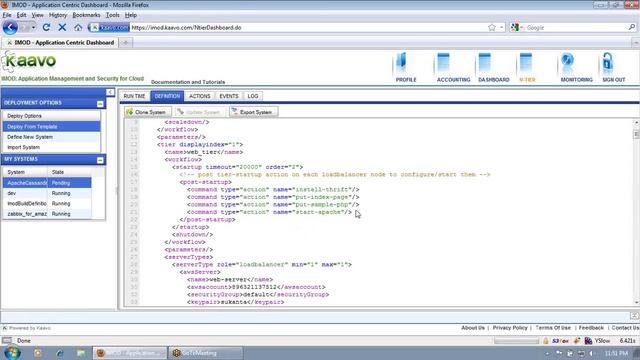Open the Privacy Policy footer link

(510, 328)
